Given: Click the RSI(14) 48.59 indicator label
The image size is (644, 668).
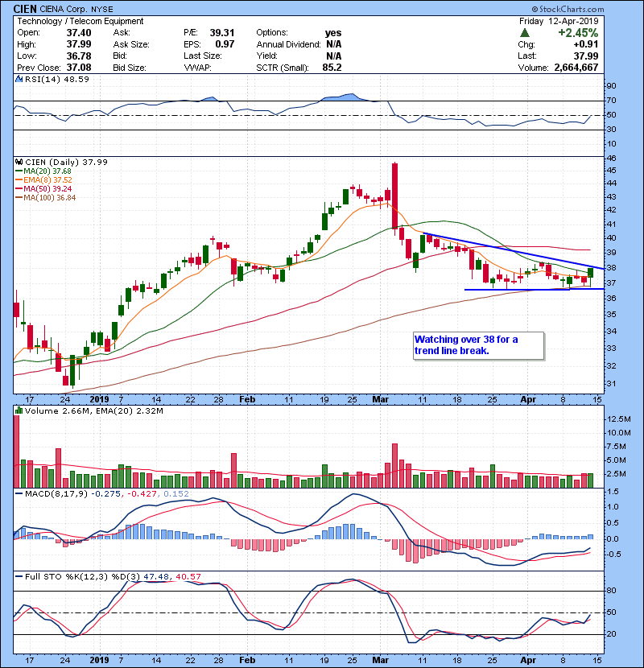Looking at the screenshot, I should (57, 79).
